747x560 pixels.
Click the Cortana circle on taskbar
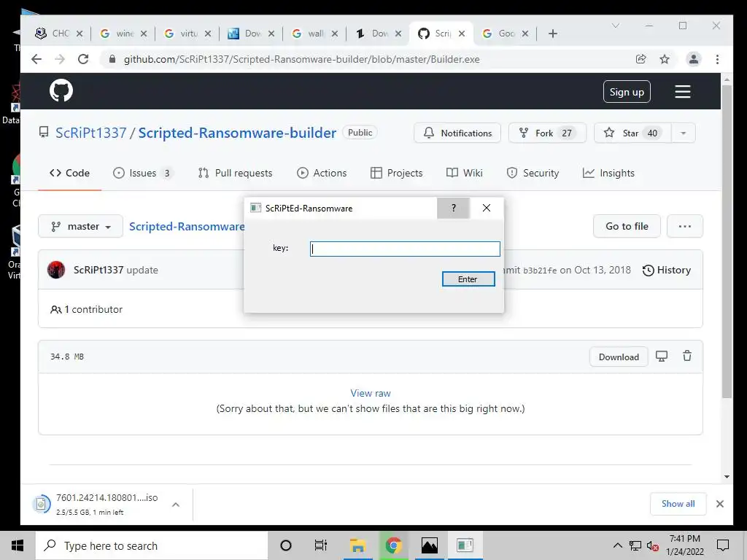(285, 545)
